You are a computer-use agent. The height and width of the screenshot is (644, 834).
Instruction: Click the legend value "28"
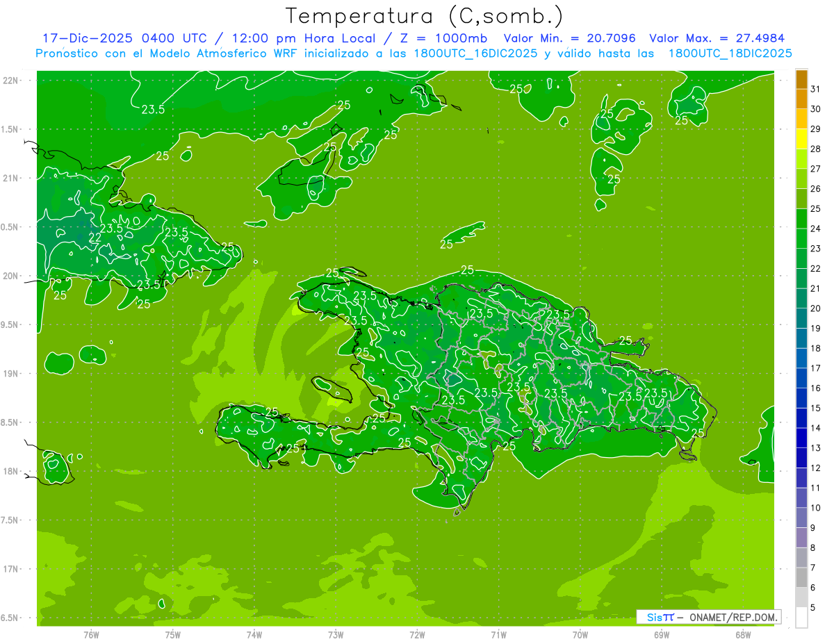[816, 149]
